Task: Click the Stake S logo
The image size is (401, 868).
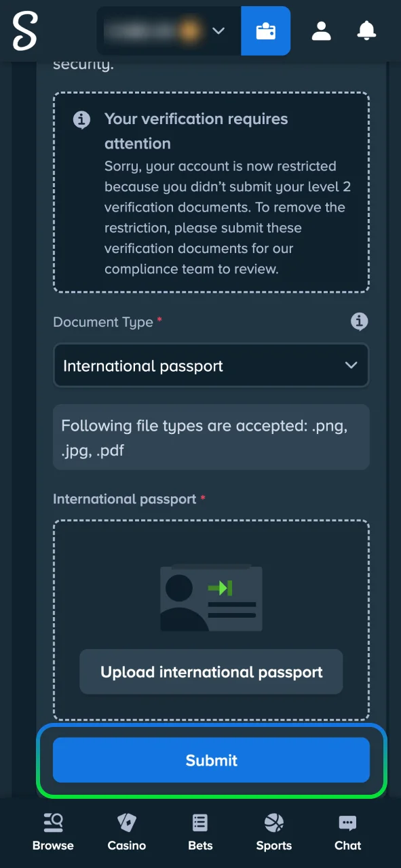Action: click(24, 31)
